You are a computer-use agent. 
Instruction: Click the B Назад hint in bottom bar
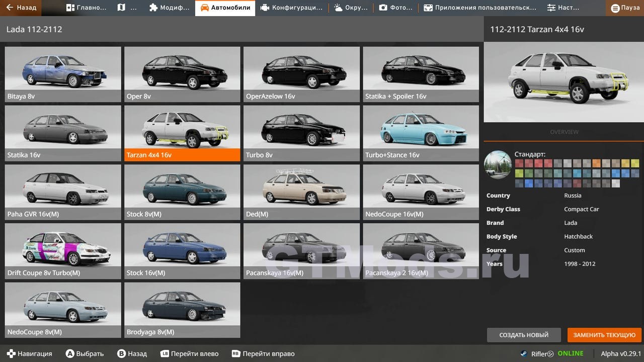click(x=132, y=353)
